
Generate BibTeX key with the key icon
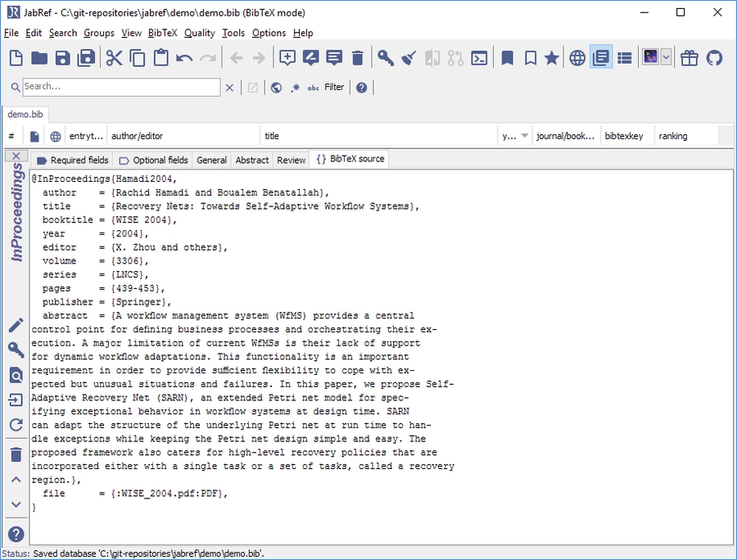click(x=385, y=57)
